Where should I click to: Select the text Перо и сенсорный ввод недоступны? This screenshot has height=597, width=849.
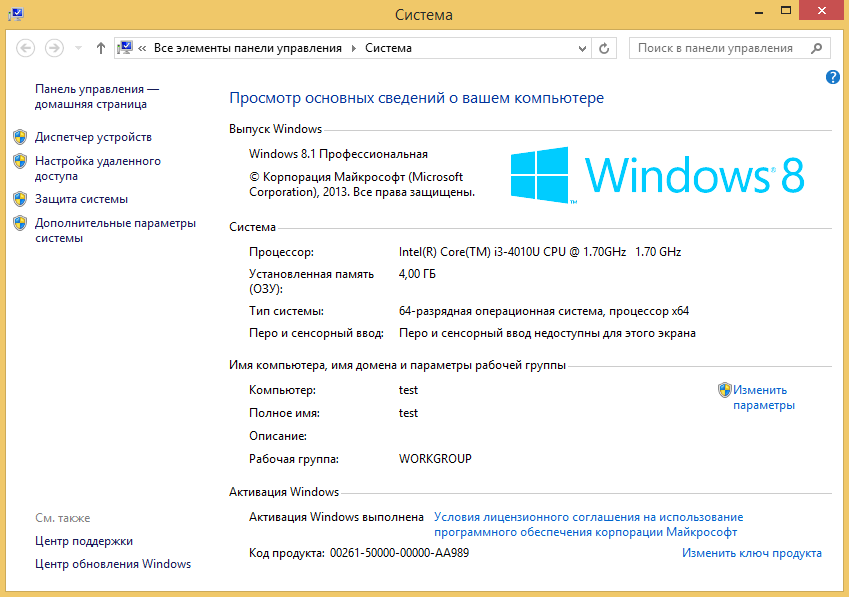pyautogui.click(x=547, y=333)
